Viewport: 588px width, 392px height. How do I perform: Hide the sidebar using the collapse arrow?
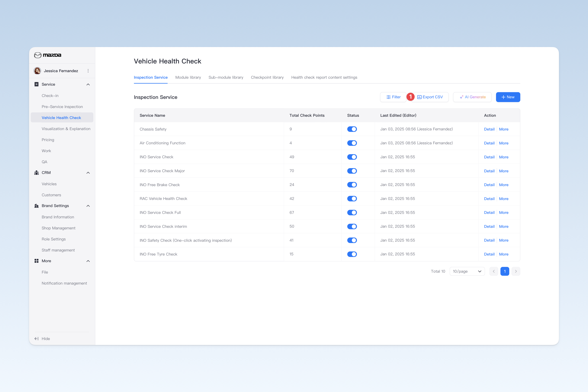36,339
